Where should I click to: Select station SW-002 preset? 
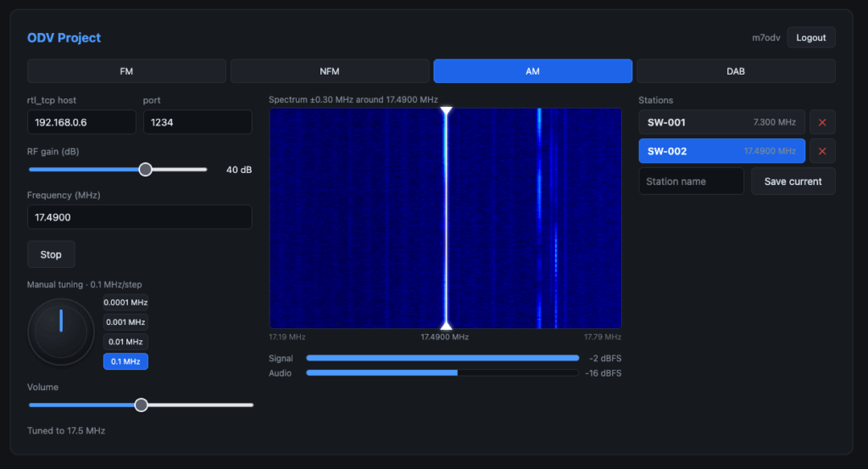coord(722,151)
